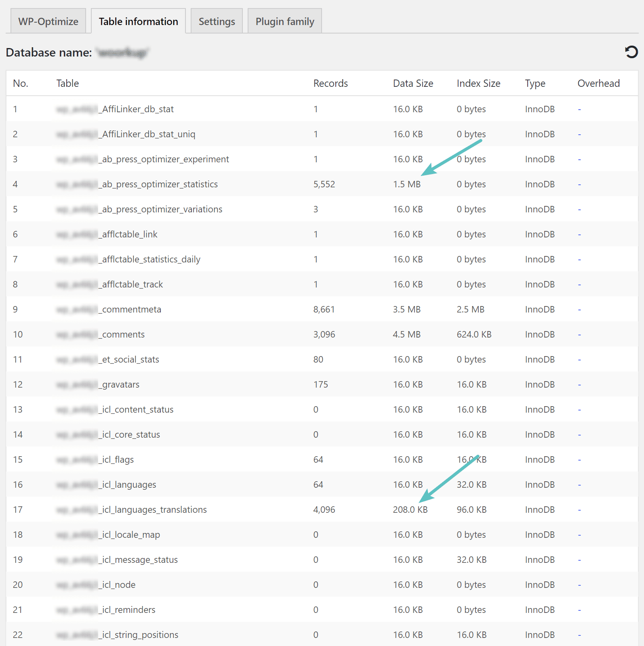This screenshot has height=646, width=644.
Task: Select the _commentmeta table row
Action: [x=131, y=309]
